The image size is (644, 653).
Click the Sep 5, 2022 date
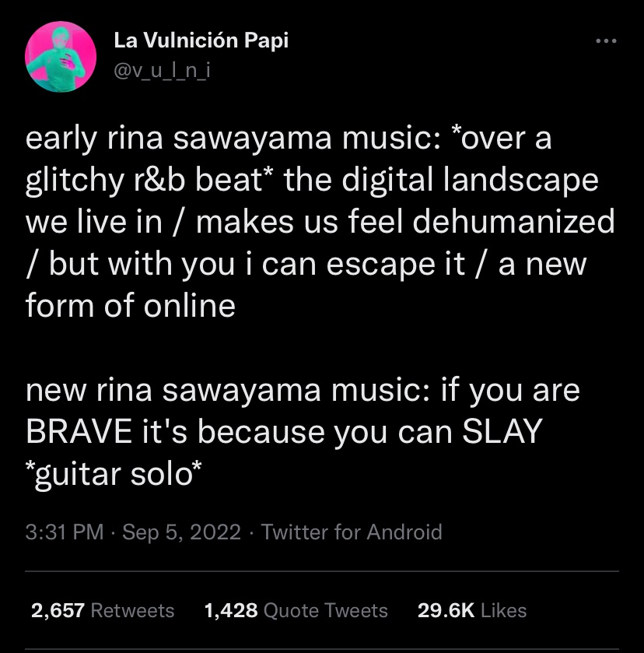tap(181, 532)
